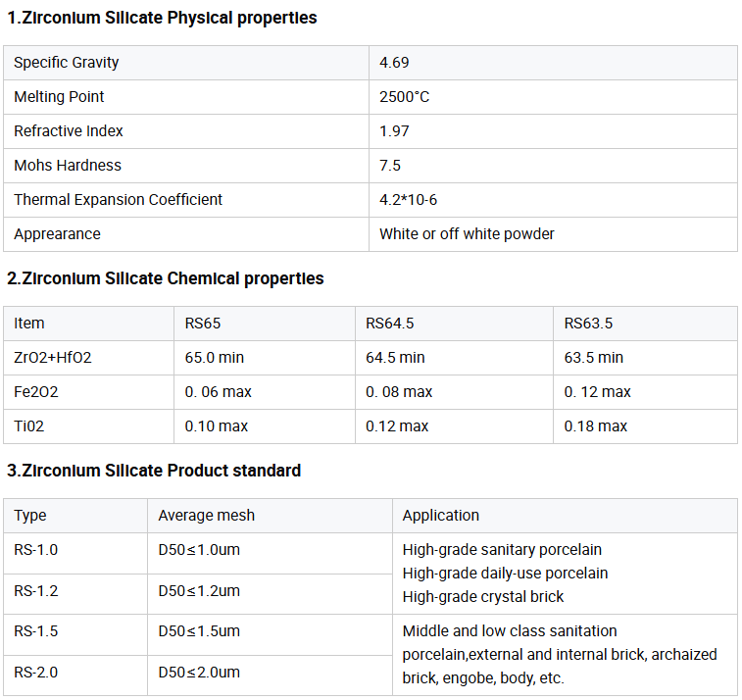Click the ZrO2+HfO2 row label
This screenshot has width=742, height=700.
53,358
